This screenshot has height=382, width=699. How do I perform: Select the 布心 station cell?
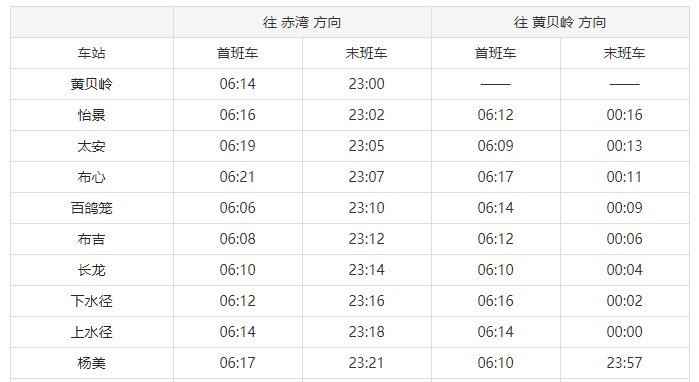click(92, 177)
